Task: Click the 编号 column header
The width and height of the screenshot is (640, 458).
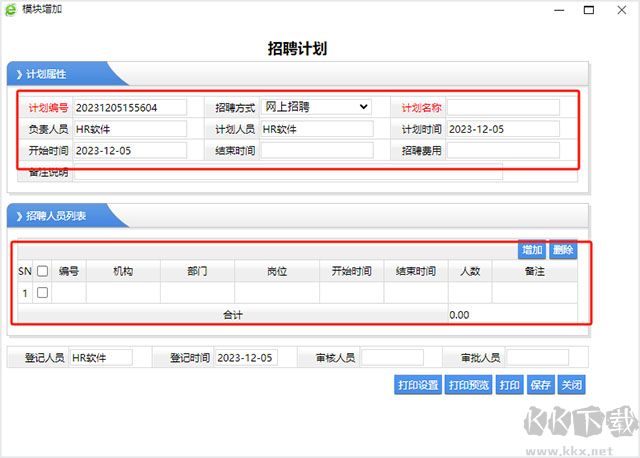Action: tap(69, 271)
